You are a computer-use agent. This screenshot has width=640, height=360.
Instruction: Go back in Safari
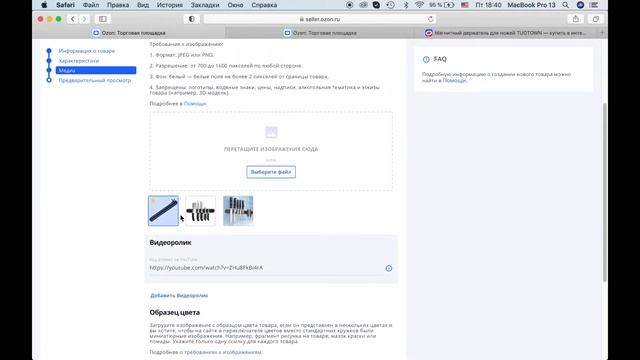[x=73, y=19]
